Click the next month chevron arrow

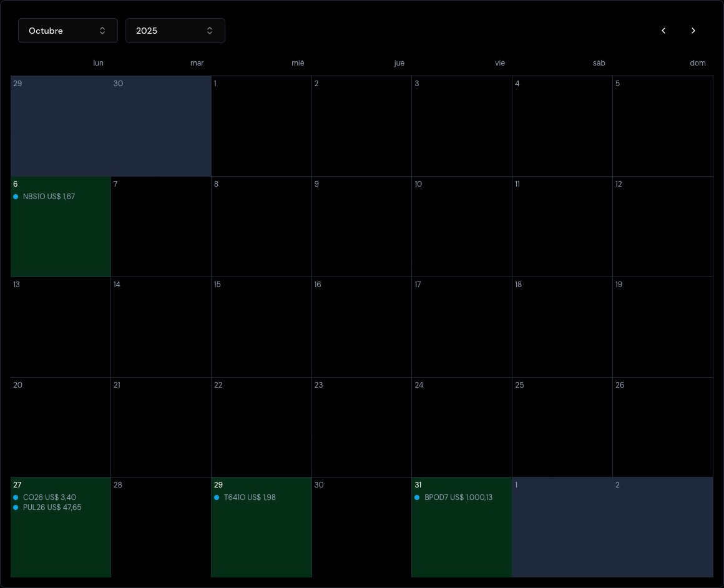[693, 31]
